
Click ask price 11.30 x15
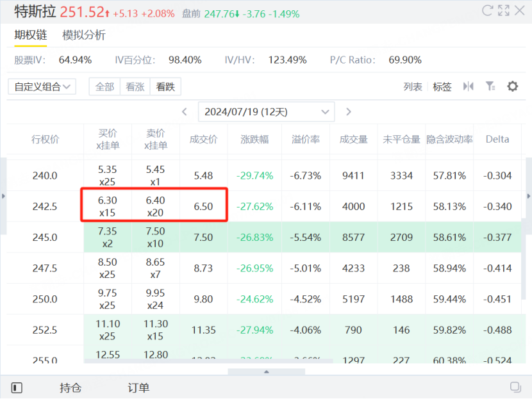[155, 330]
